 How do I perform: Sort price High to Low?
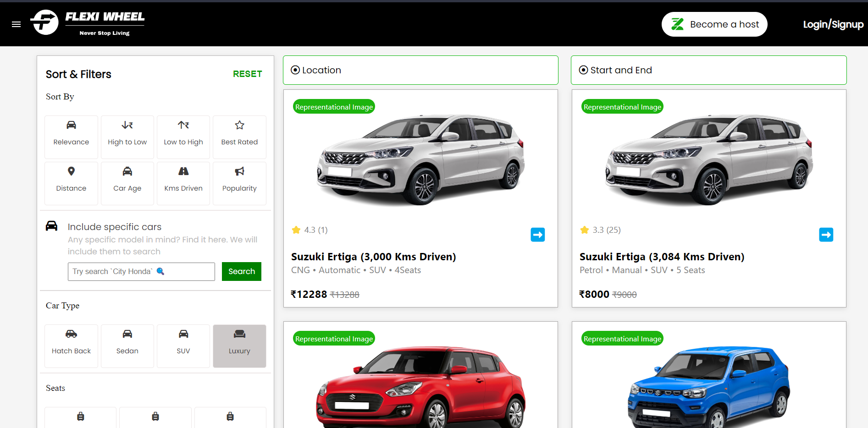[x=127, y=137]
